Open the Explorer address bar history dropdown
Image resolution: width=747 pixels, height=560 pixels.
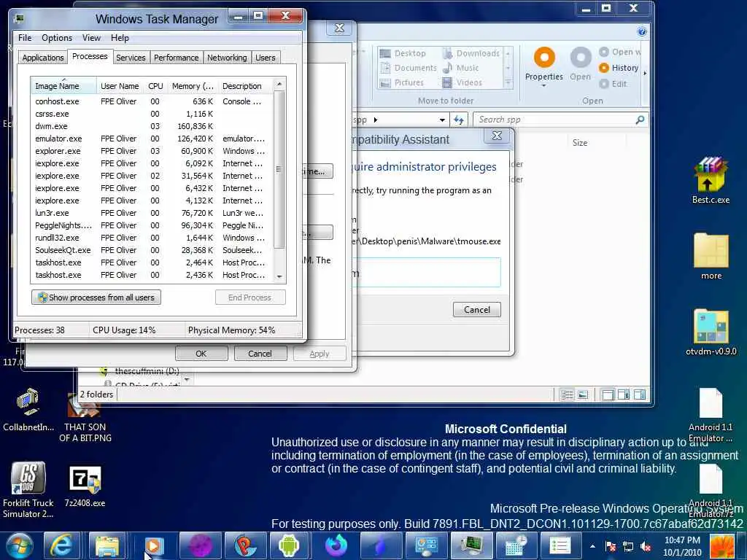coord(443,120)
